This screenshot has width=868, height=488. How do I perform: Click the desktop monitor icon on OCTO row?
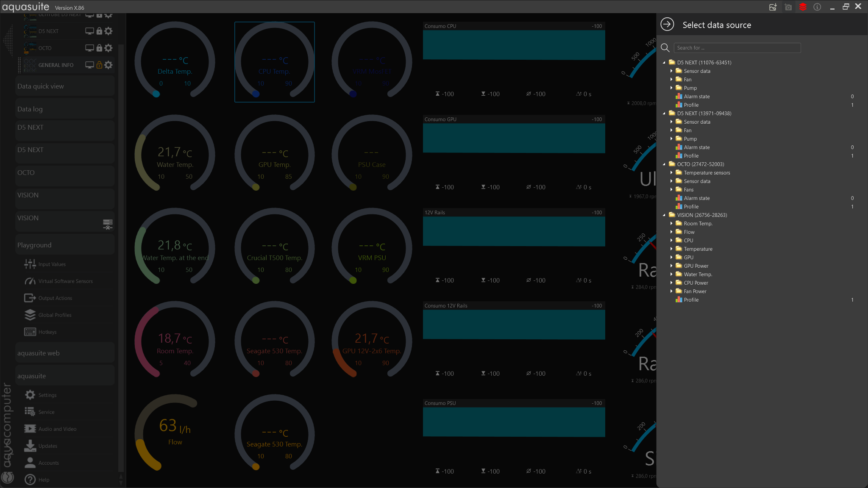point(89,48)
